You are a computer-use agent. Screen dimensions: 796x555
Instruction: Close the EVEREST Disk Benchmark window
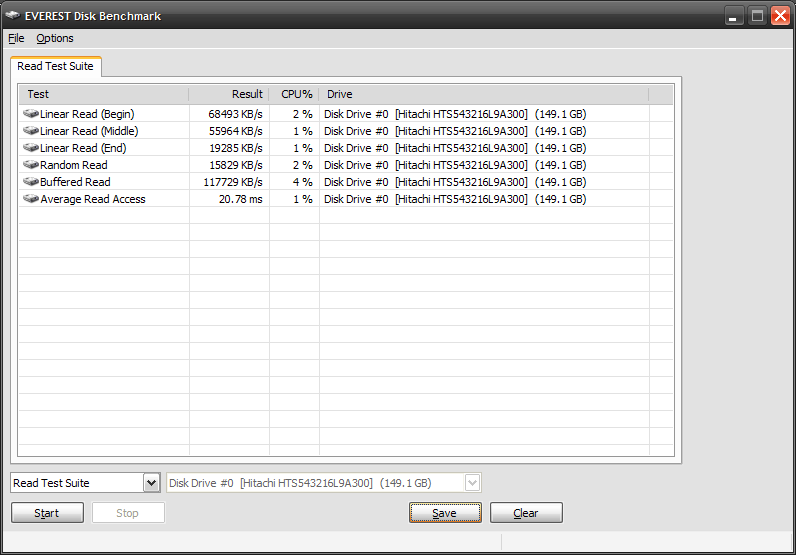coord(781,16)
